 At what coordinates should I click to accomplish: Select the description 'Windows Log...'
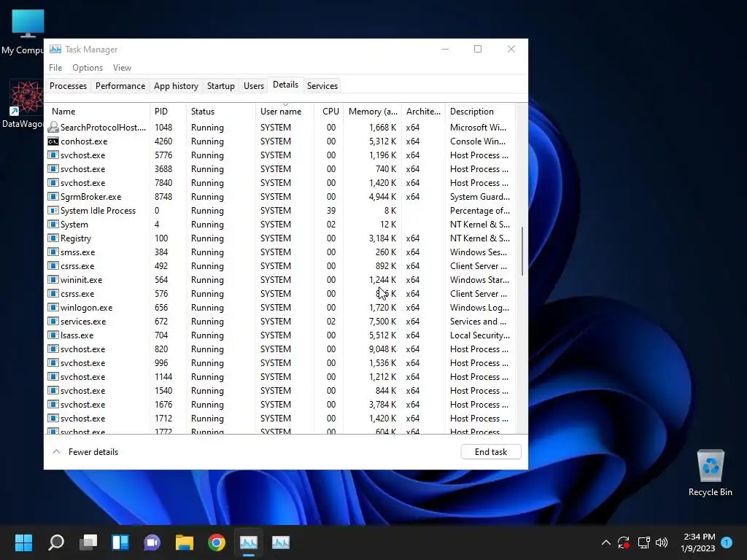tap(479, 307)
